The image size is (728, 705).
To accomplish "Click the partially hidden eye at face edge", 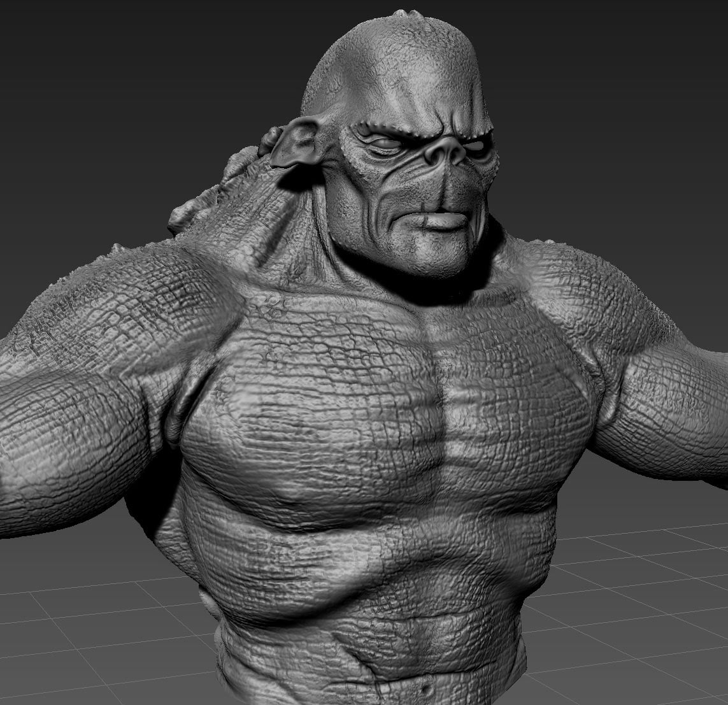I will point(476,144).
